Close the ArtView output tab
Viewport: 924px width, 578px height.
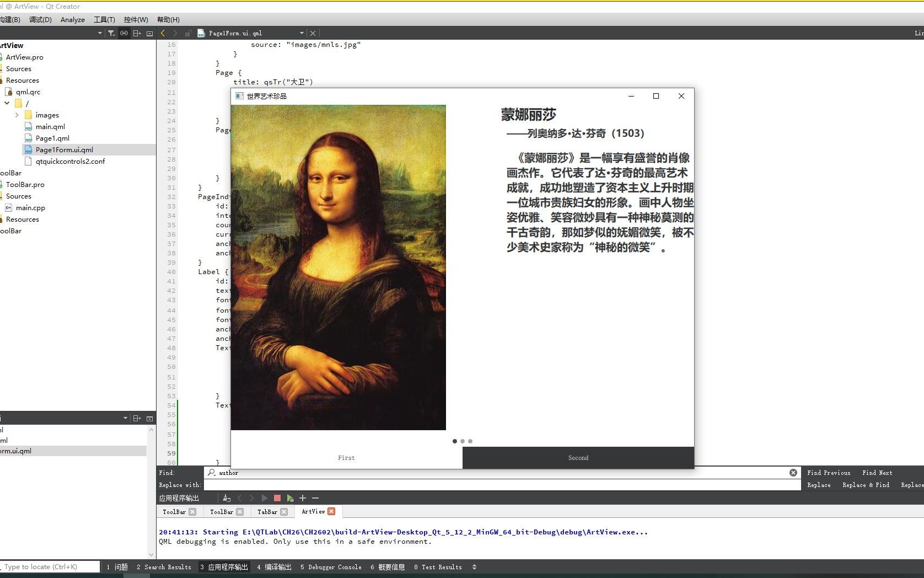tap(331, 512)
